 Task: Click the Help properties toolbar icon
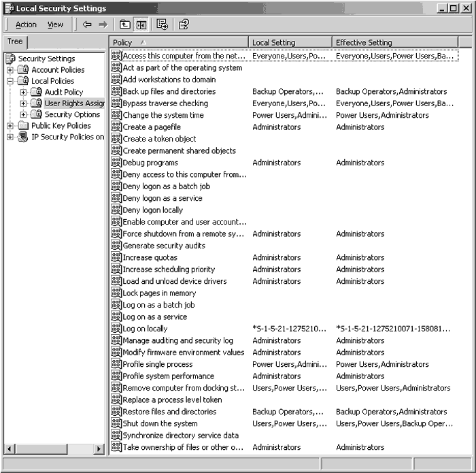[184, 25]
